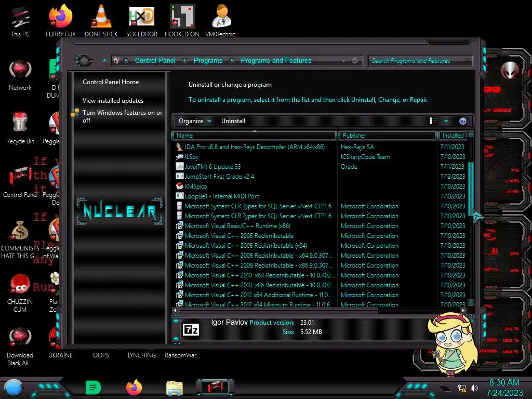Open the RansomWar desktop item
This screenshot has height=399, width=532.
pyautogui.click(x=182, y=355)
